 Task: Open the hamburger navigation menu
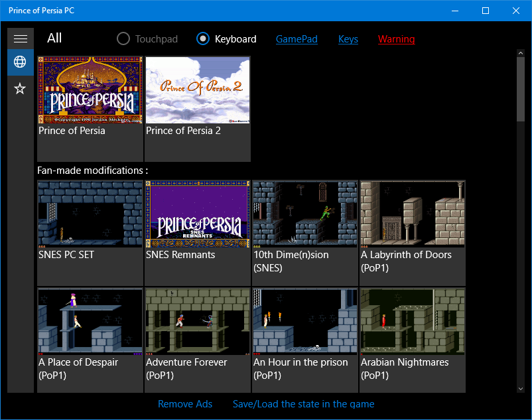(x=20, y=38)
